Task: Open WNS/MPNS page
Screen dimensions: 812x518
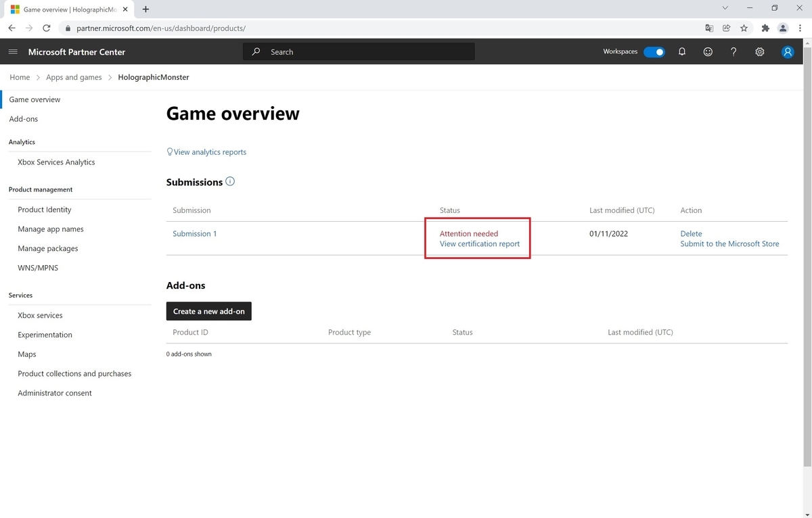Action: click(x=38, y=268)
